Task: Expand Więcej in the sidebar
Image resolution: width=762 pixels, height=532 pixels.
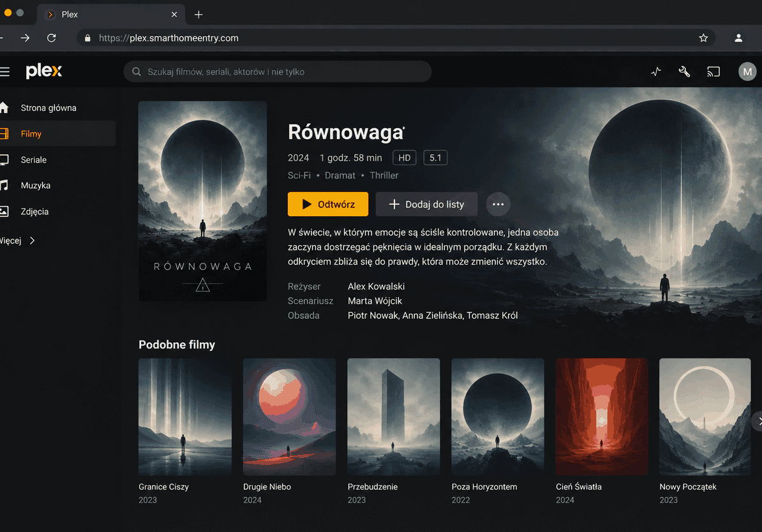Action: (18, 240)
